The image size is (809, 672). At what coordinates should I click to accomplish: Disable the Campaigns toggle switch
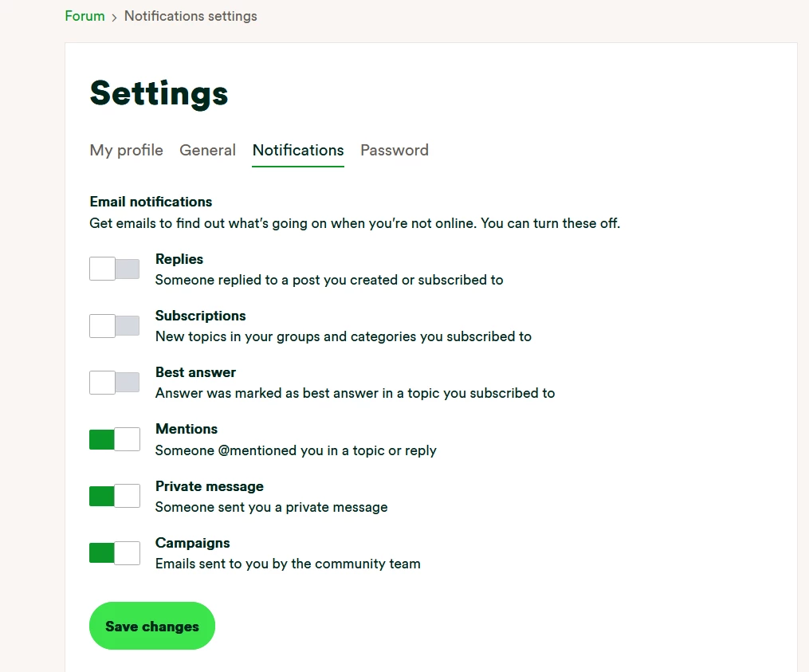coord(114,552)
